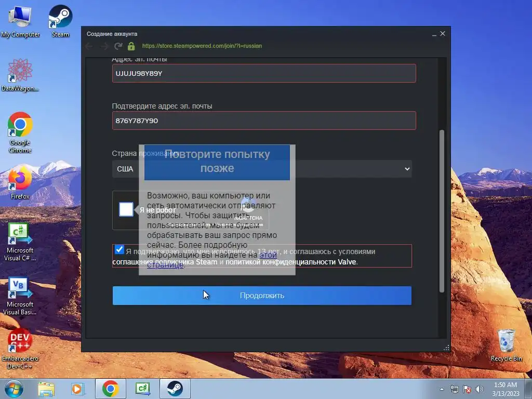The image size is (532, 399).
Task: Click the green padlock security icon
Action: coord(131,46)
